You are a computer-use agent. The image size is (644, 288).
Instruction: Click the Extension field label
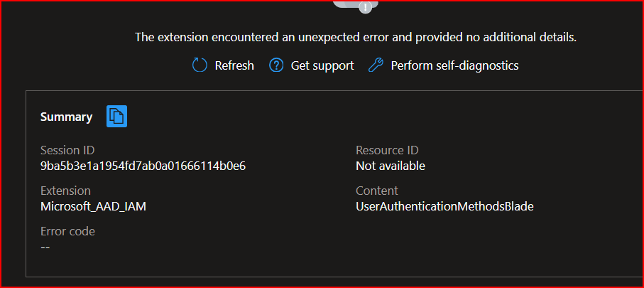coord(65,191)
